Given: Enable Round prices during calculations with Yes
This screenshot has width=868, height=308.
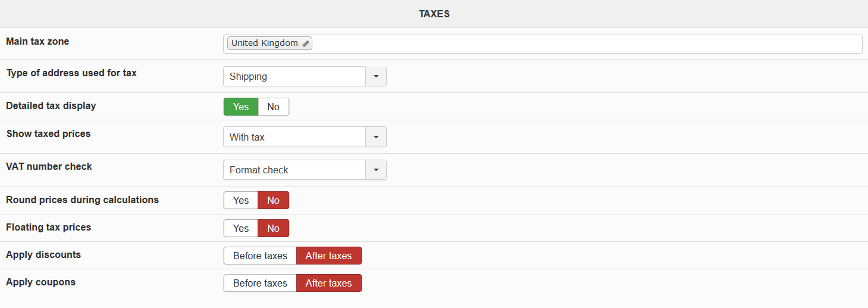Looking at the screenshot, I should (241, 200).
